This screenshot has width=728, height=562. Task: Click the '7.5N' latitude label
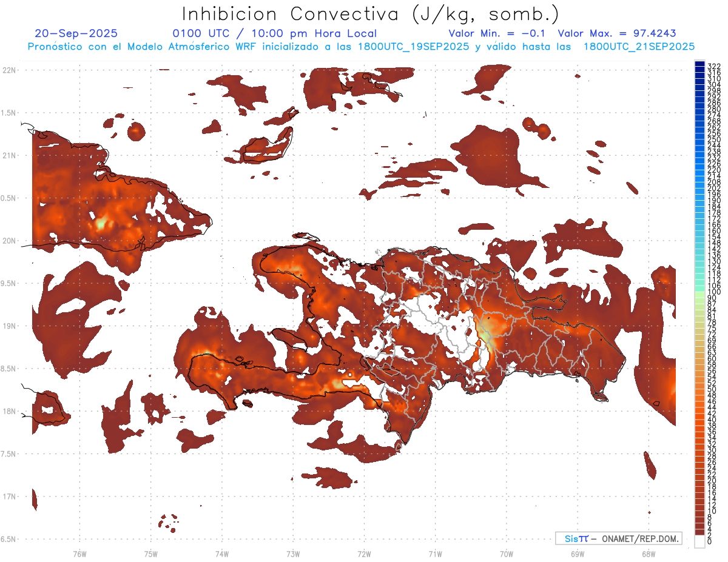[x=9, y=454]
